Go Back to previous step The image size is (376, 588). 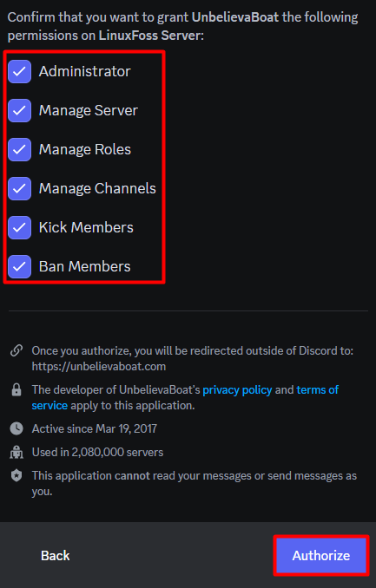coord(56,555)
